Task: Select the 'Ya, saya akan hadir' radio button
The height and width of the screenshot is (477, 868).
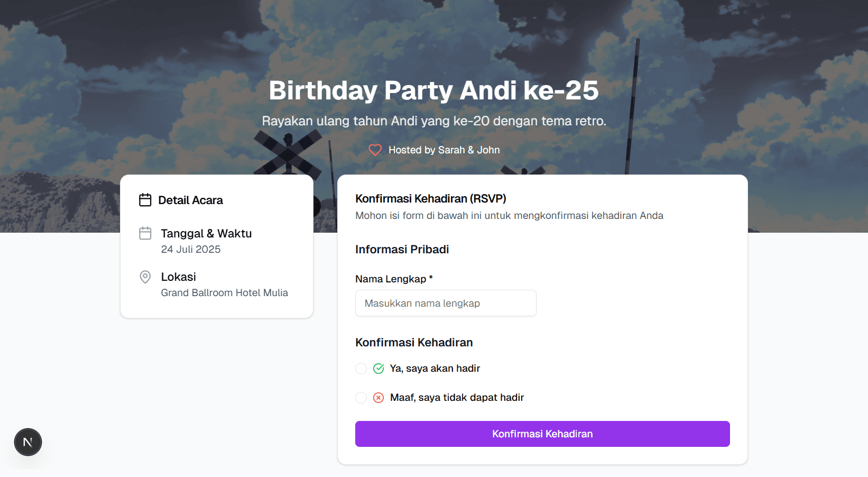Action: pyautogui.click(x=361, y=369)
